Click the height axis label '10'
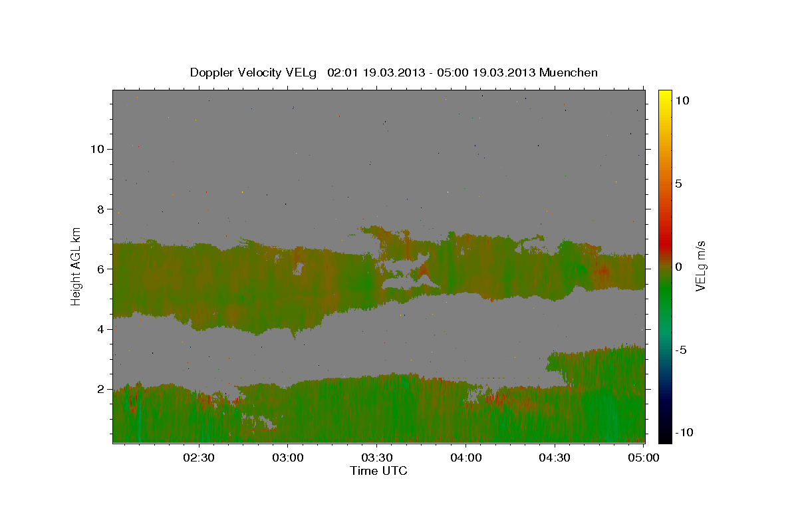The height and width of the screenshot is (532, 798). point(98,149)
